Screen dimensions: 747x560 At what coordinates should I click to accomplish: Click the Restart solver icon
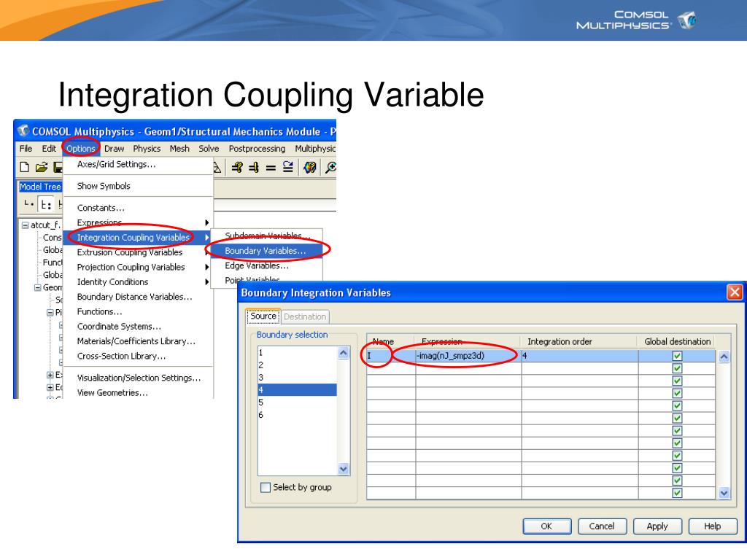(287, 167)
